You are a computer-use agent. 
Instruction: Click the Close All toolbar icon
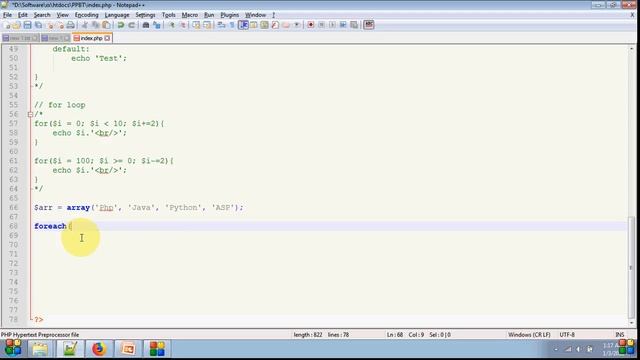tap(60, 25)
